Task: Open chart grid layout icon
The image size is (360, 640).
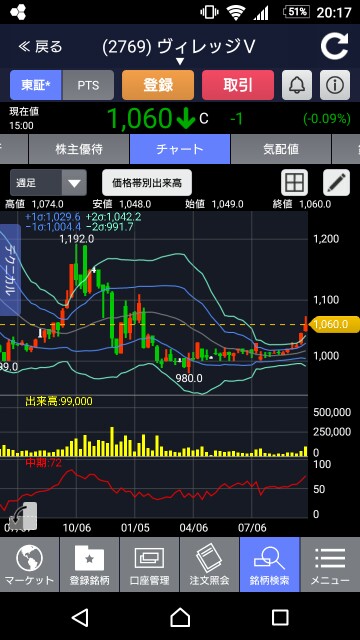Action: point(294,182)
